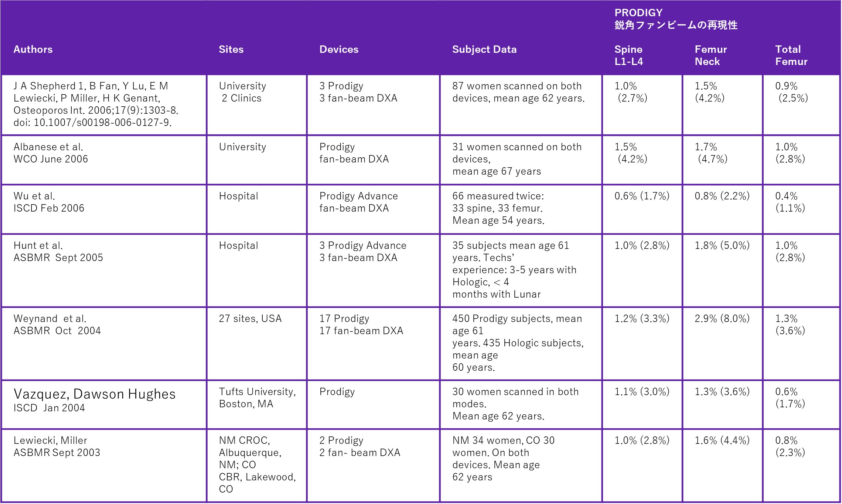Click the Tufts University, Boston, MA cell

pos(257,398)
